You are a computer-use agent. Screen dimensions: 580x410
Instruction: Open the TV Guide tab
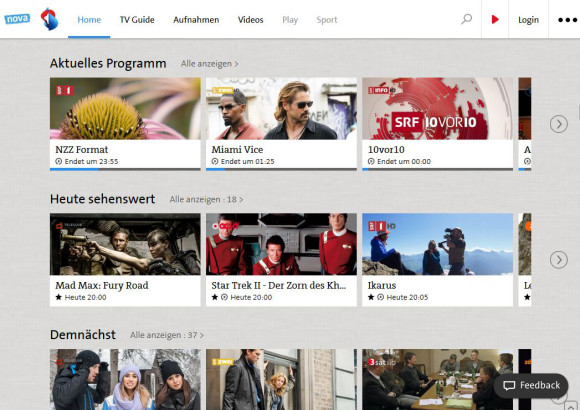137,20
